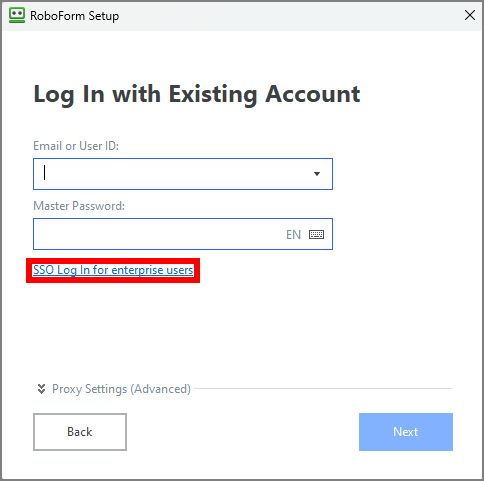
Task: Focus the Master Password field
Action: pos(183,234)
